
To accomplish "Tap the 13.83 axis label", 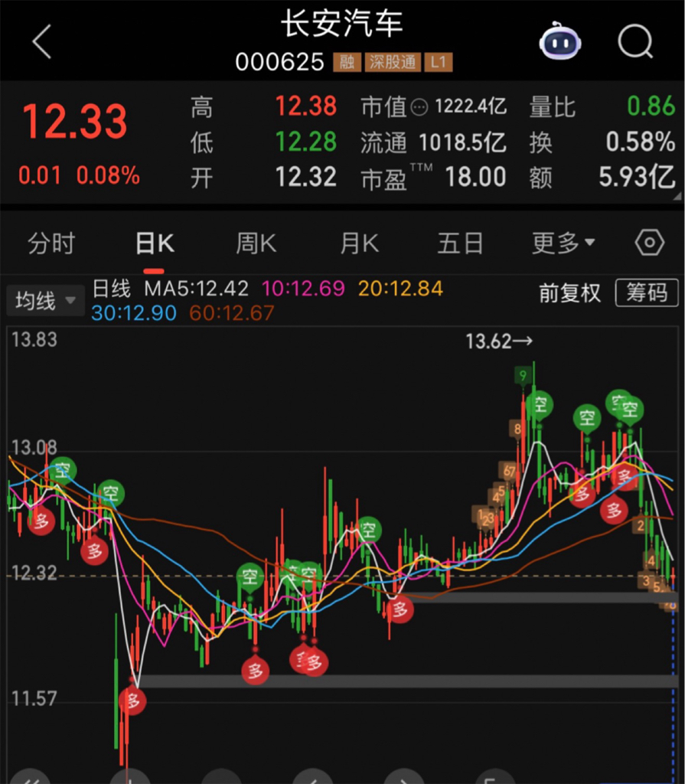I will tap(34, 340).
